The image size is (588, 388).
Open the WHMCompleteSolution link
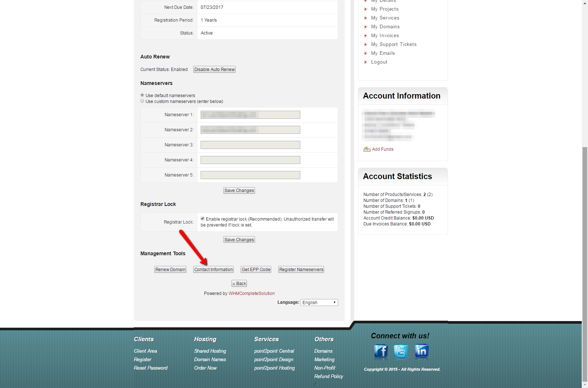(252, 293)
